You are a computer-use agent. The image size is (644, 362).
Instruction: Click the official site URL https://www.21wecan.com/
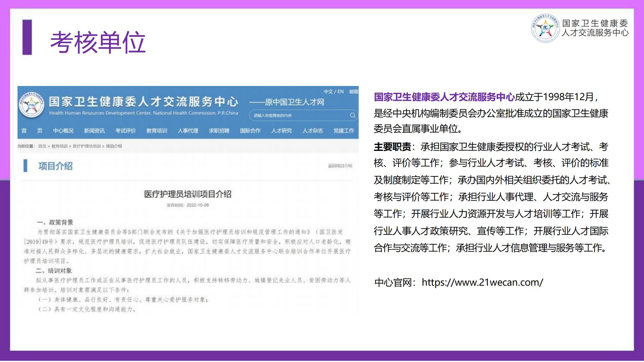click(x=482, y=282)
